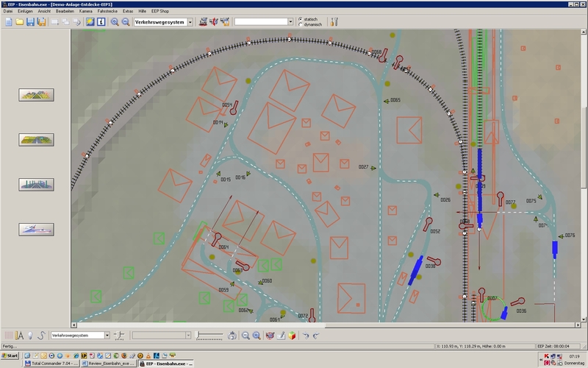Image resolution: width=588 pixels, height=368 pixels.
Task: Click the open folder icon
Action: [x=20, y=22]
